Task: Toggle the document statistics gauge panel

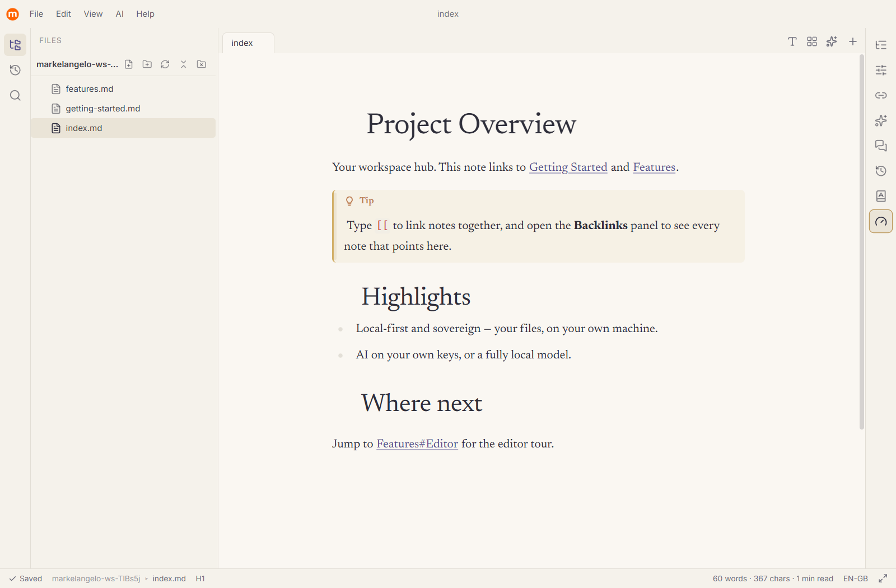Action: tap(881, 221)
